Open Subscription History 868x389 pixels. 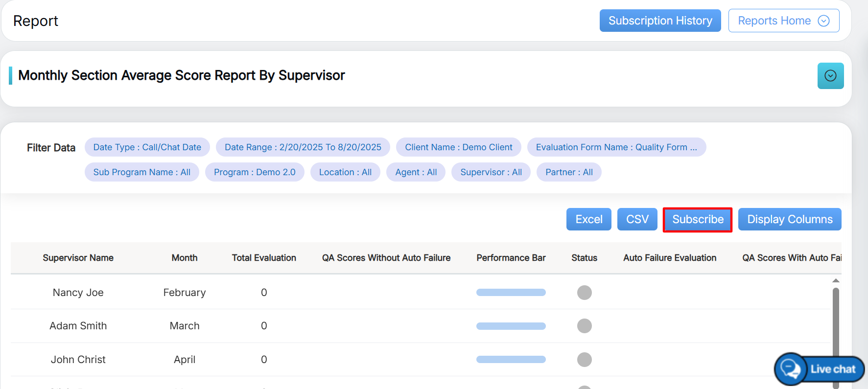[x=660, y=21]
